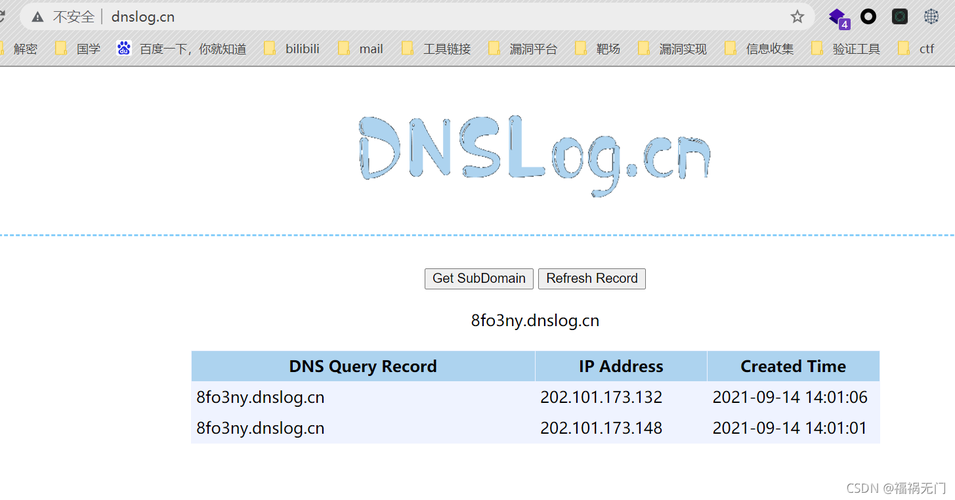The image size is (955, 500).
Task: Open the ctf bookmark folder
Action: pyautogui.click(x=916, y=49)
